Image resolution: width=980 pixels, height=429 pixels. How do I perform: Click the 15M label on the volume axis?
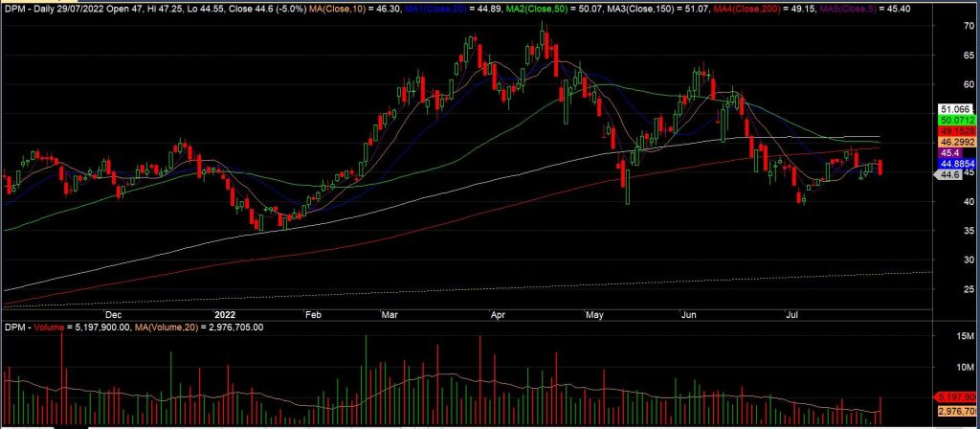tap(966, 337)
